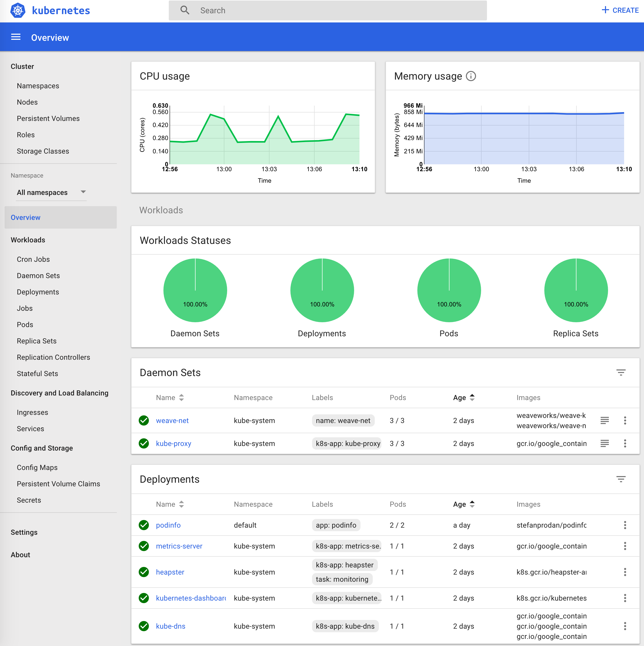Image resolution: width=644 pixels, height=646 pixels.
Task: Open actions menu for heapster deployment
Action: 625,572
